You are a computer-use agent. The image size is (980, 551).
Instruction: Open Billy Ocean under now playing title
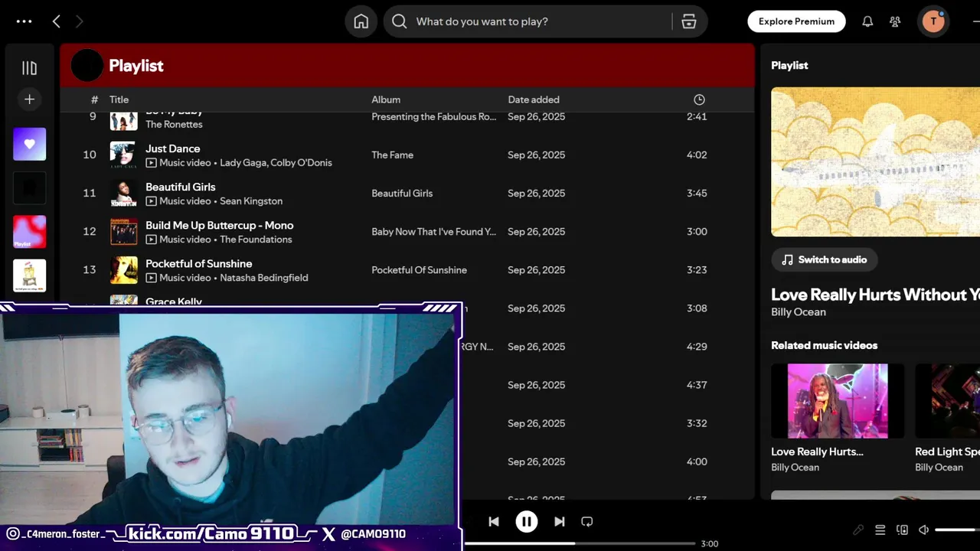tap(798, 312)
